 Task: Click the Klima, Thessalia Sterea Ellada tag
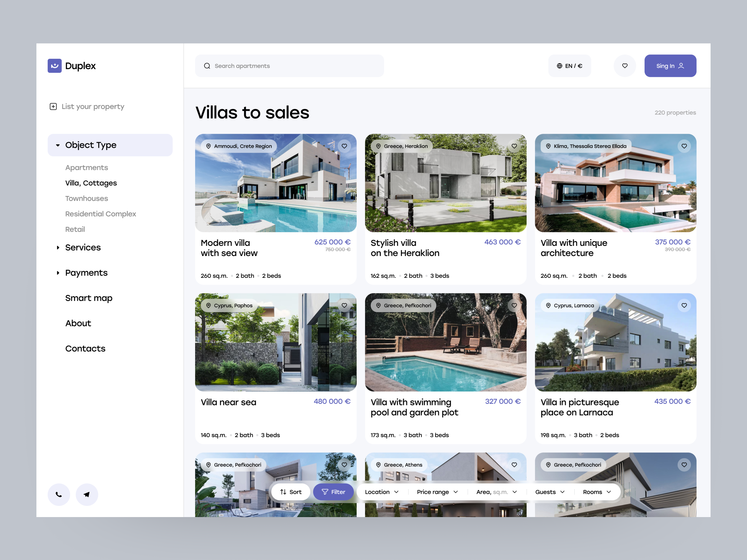pyautogui.click(x=586, y=146)
